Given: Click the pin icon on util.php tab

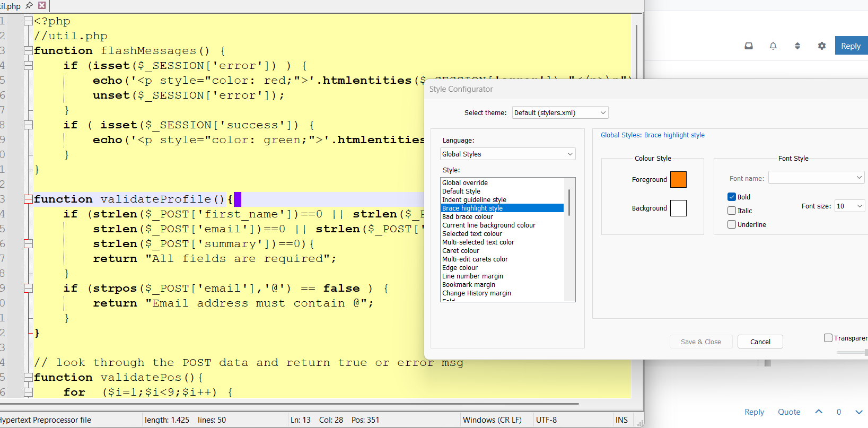Looking at the screenshot, I should click(29, 5).
